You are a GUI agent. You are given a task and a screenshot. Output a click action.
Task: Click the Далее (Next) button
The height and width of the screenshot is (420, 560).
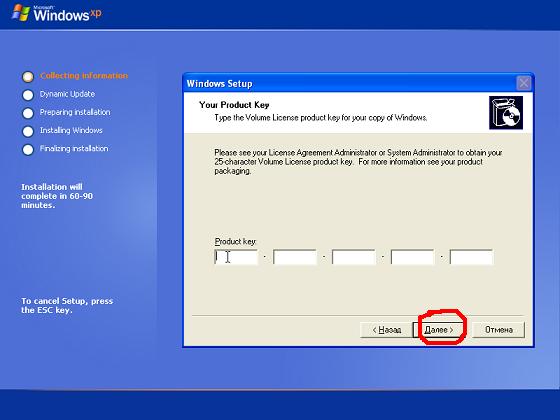click(x=439, y=330)
